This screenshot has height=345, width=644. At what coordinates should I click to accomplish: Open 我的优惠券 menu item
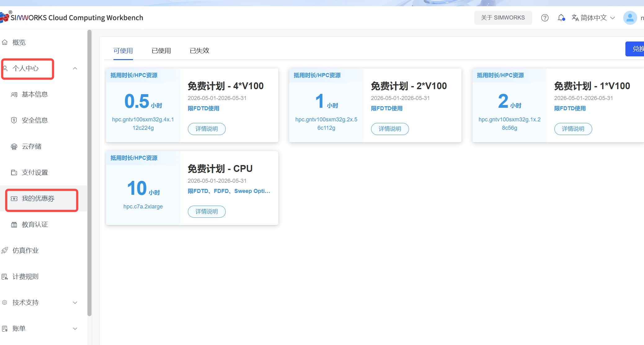43,199
